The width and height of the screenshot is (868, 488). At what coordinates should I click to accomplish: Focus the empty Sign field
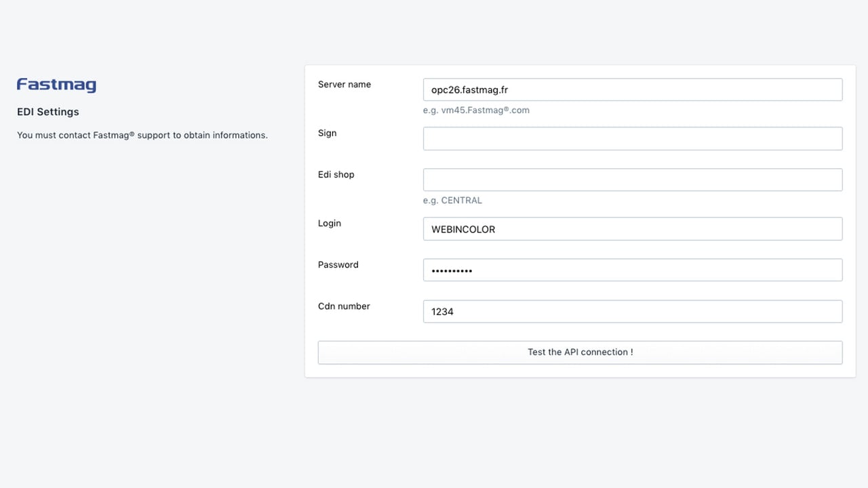point(633,138)
